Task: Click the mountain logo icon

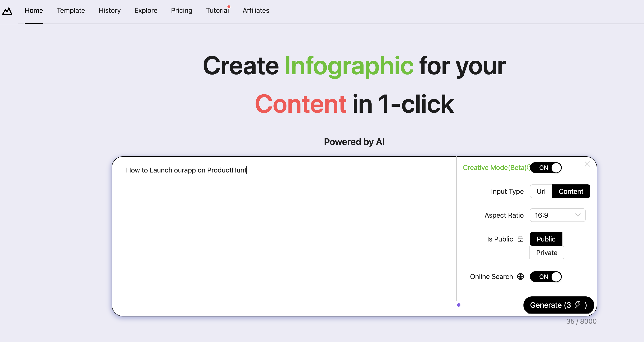Action: click(x=7, y=11)
